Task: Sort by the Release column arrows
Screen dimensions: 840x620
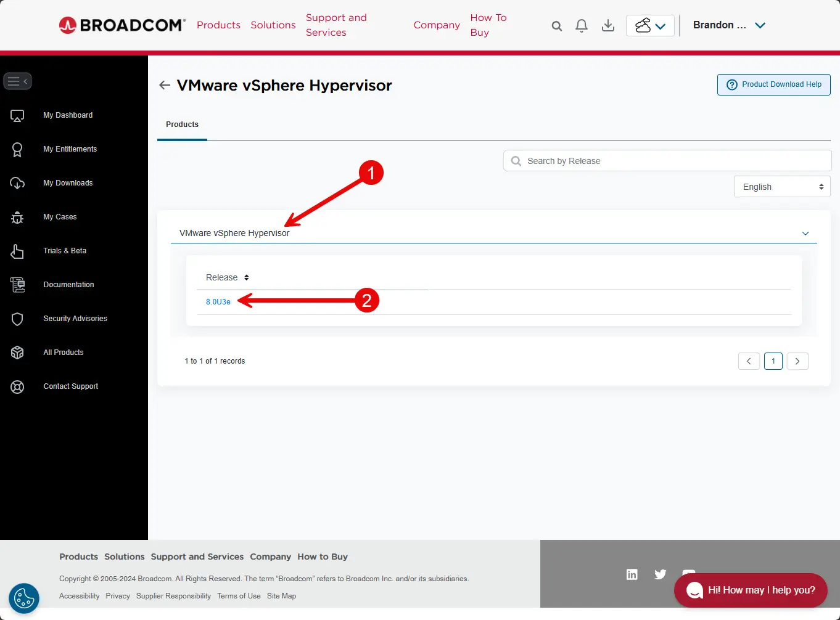Action: (x=246, y=277)
